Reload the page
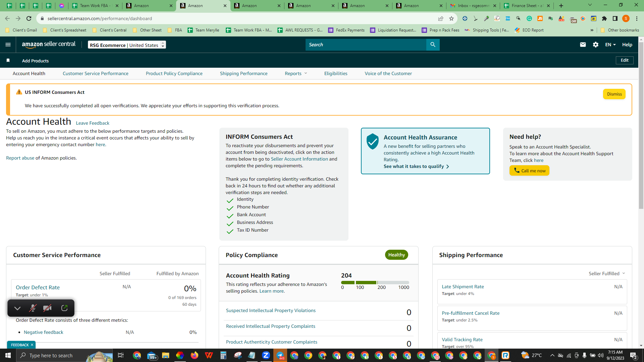Viewport: 644px width, 362px height. [29, 18]
